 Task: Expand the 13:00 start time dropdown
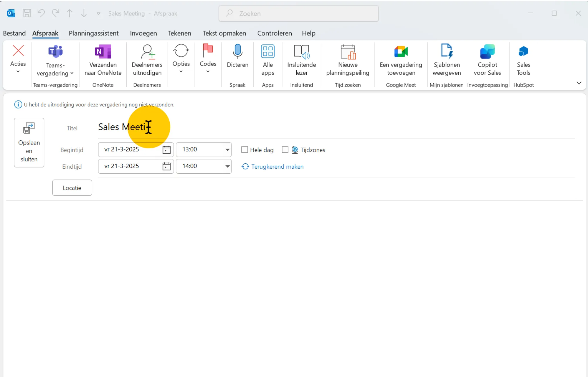pyautogui.click(x=227, y=150)
